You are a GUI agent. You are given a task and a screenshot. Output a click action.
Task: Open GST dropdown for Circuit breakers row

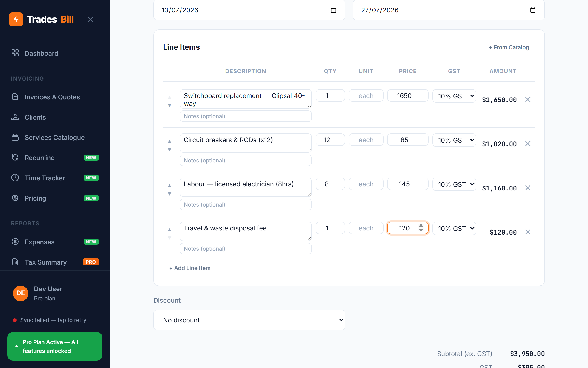point(454,140)
